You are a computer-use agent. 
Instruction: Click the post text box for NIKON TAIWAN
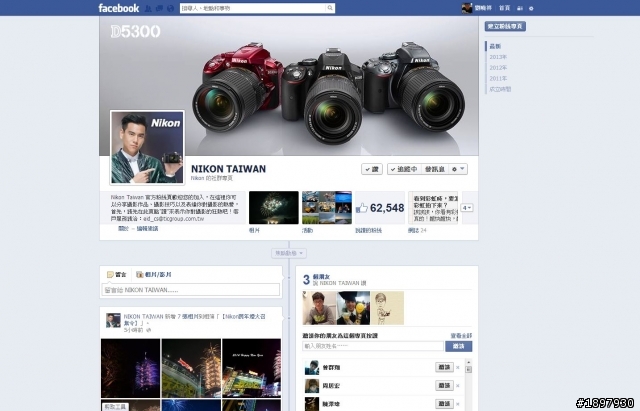click(x=191, y=290)
